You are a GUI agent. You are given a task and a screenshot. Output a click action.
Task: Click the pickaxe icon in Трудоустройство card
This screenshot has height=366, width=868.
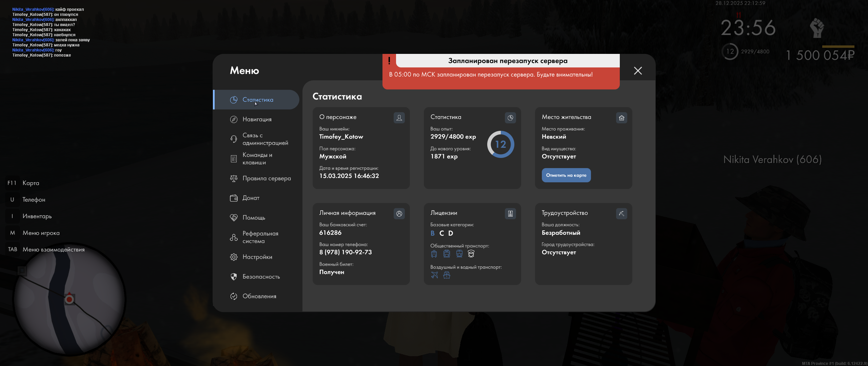(622, 213)
